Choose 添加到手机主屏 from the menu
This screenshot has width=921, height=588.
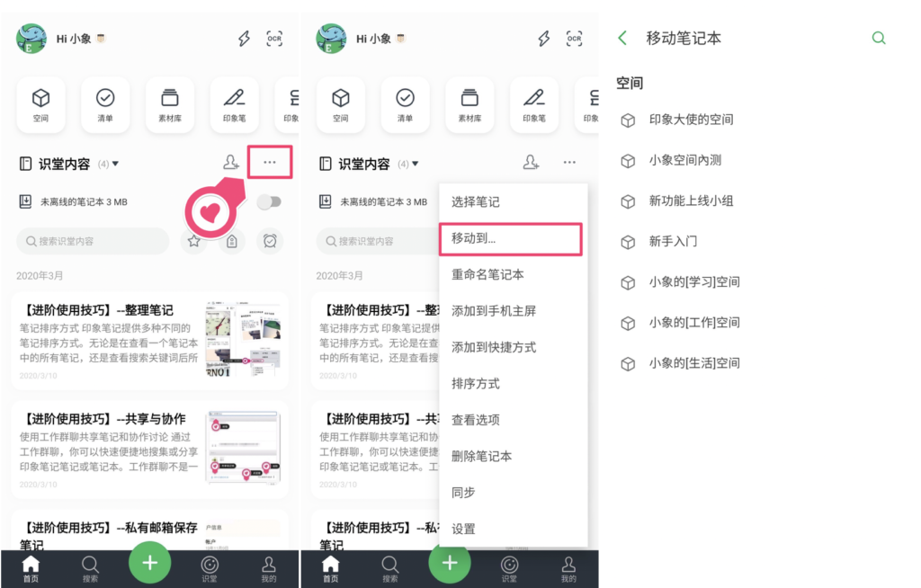494,311
